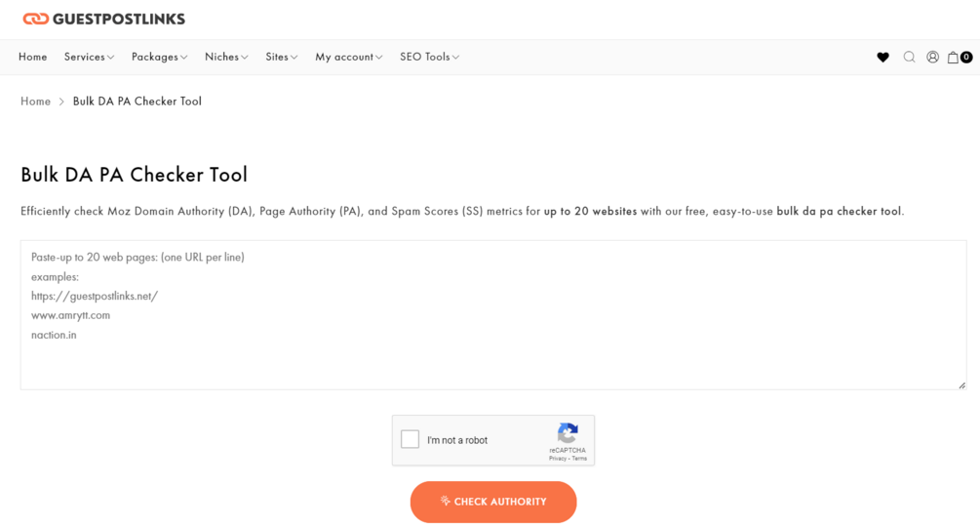Click the search magnifier icon
The height and width of the screenshot is (526, 980).
click(909, 58)
